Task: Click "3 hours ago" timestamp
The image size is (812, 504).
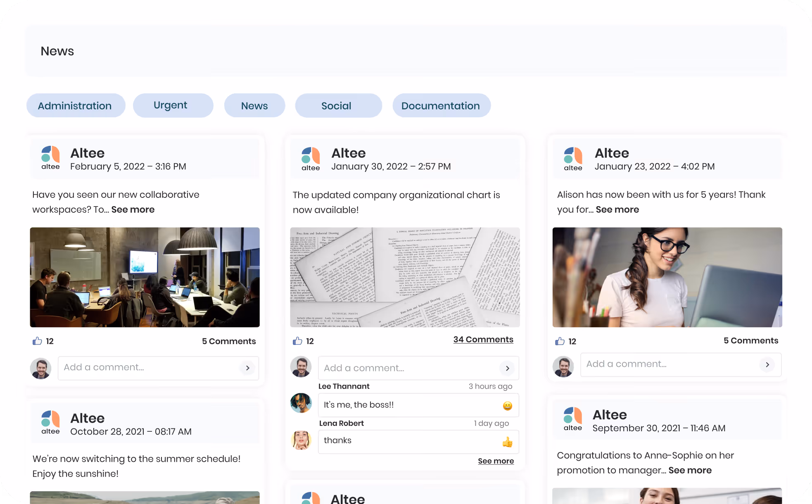Action: [490, 386]
